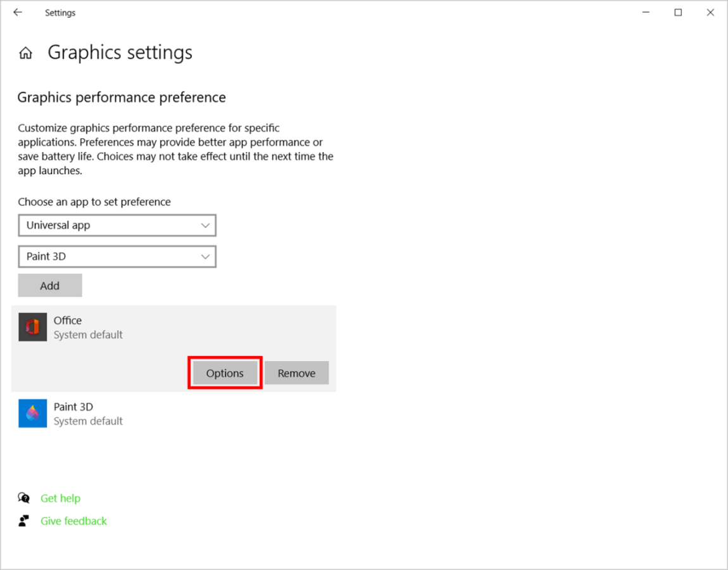728x570 pixels.
Task: Expand the app selection dropdown arrow
Action: 204,256
